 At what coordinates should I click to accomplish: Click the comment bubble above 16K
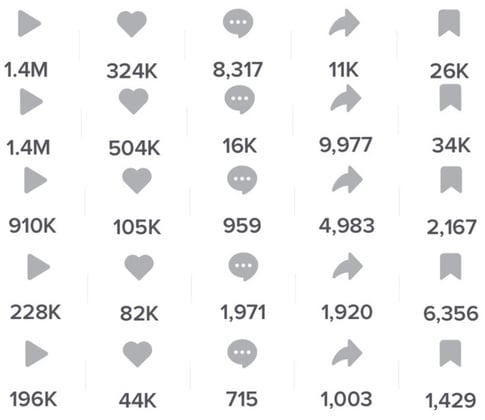tap(240, 100)
